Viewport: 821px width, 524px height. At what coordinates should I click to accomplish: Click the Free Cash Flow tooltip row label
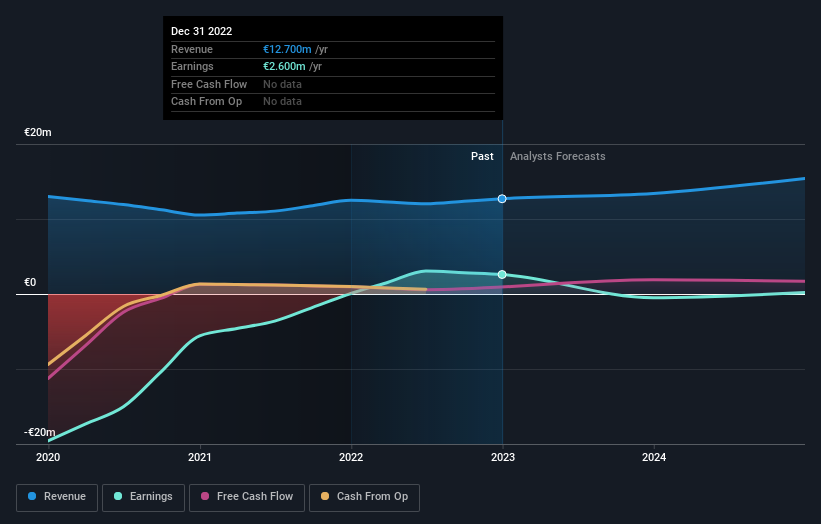pos(209,84)
